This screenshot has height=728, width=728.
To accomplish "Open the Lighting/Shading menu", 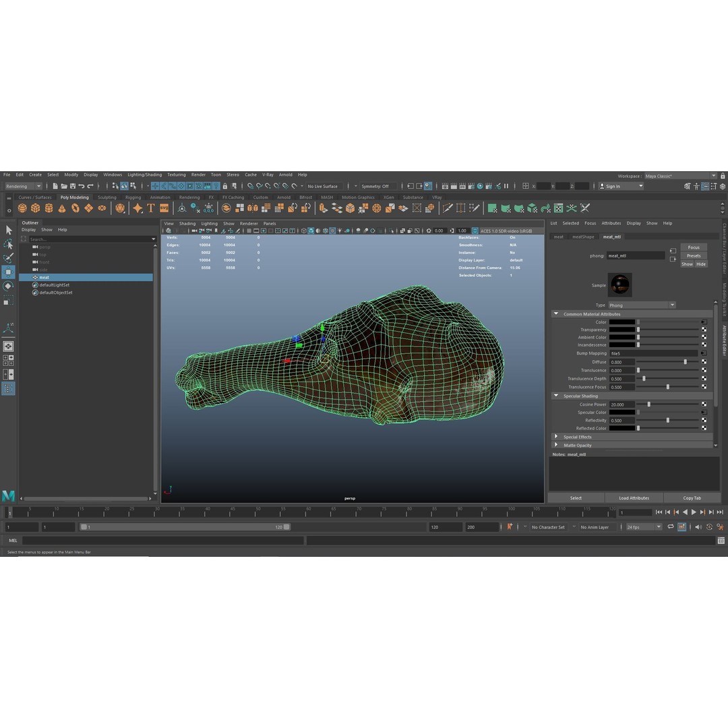I will pos(144,175).
